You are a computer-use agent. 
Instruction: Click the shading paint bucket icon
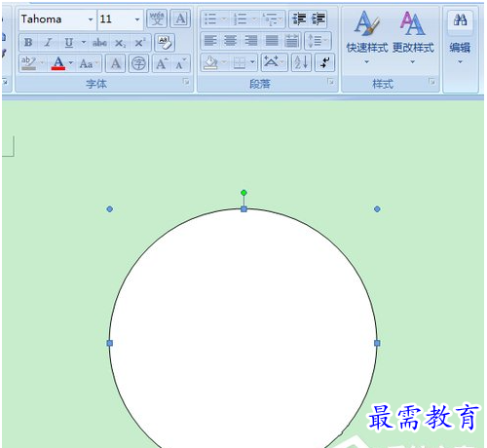(x=210, y=62)
